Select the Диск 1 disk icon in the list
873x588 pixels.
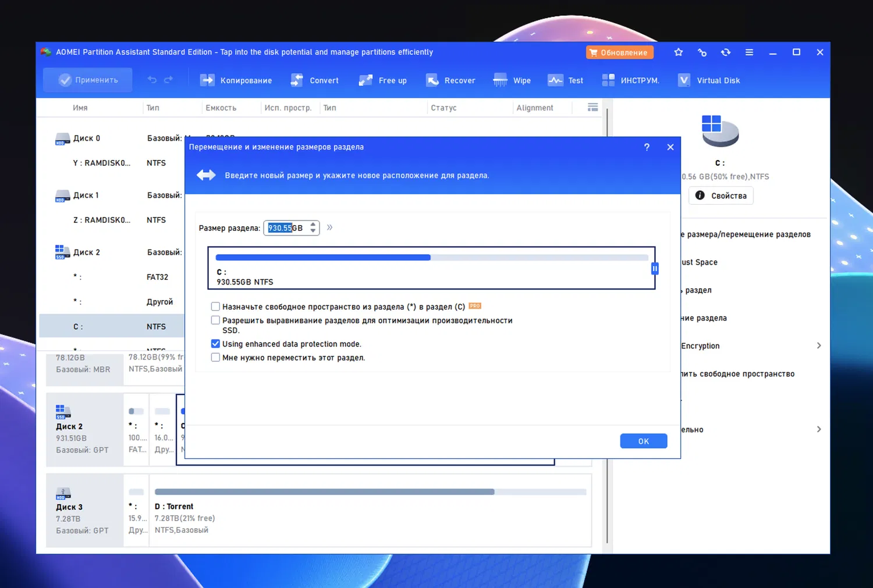coord(62,196)
